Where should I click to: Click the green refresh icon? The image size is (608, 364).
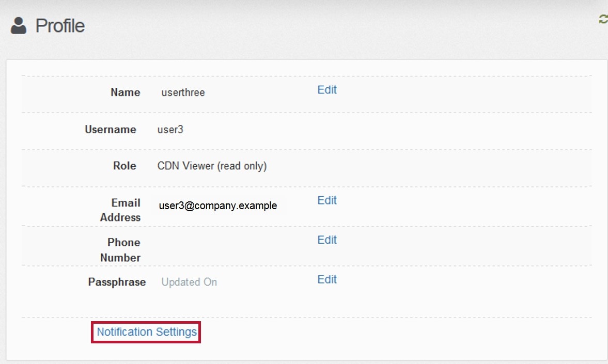603,19
